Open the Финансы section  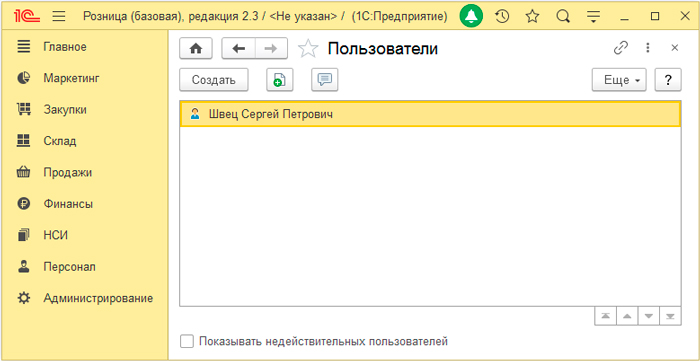tap(84, 204)
